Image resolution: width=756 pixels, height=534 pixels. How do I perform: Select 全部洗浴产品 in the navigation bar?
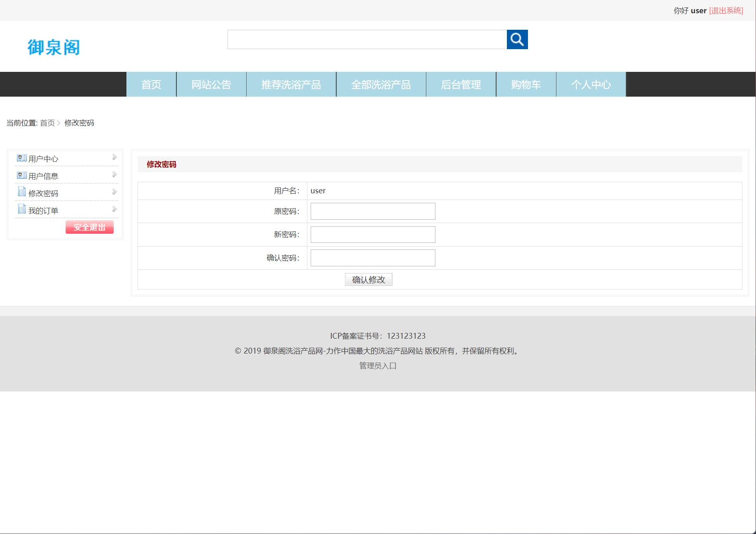click(x=381, y=84)
